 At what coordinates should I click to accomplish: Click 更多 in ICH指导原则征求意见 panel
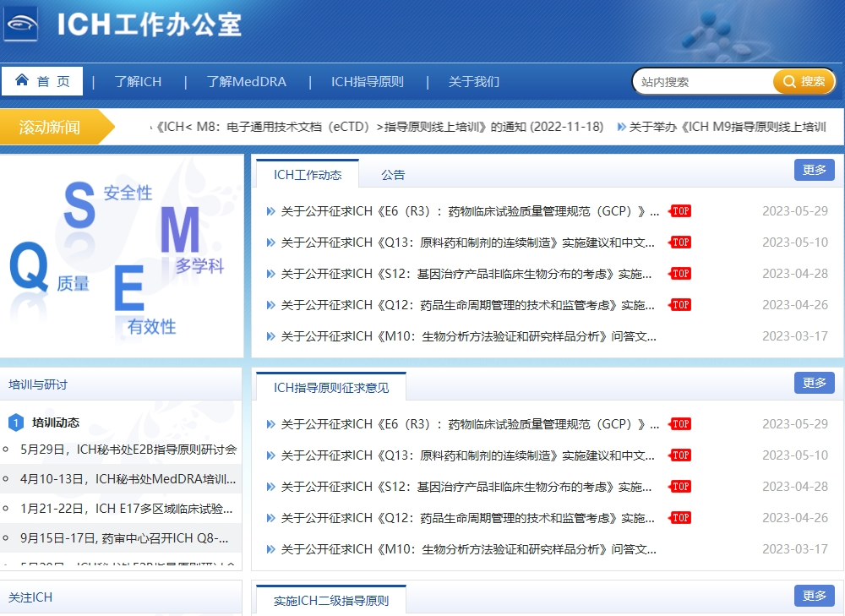click(814, 383)
